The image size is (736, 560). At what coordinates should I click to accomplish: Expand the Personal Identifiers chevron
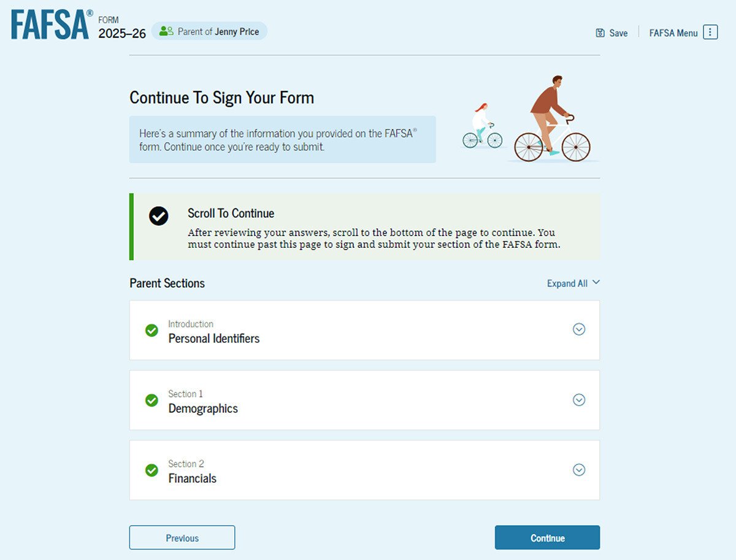tap(579, 329)
